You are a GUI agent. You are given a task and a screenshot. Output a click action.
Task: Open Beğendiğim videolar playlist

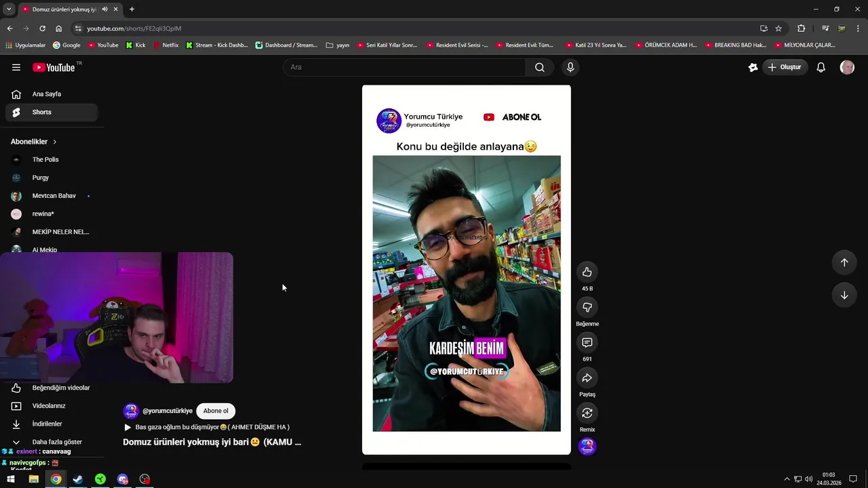tap(52, 388)
